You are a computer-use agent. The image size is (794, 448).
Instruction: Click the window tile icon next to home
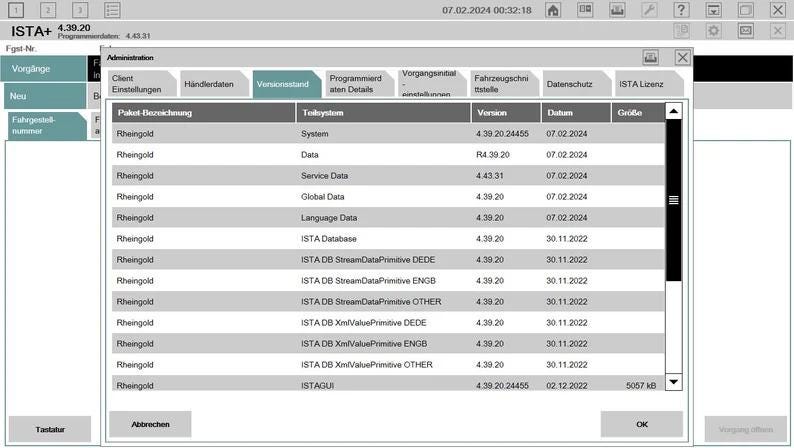(585, 10)
